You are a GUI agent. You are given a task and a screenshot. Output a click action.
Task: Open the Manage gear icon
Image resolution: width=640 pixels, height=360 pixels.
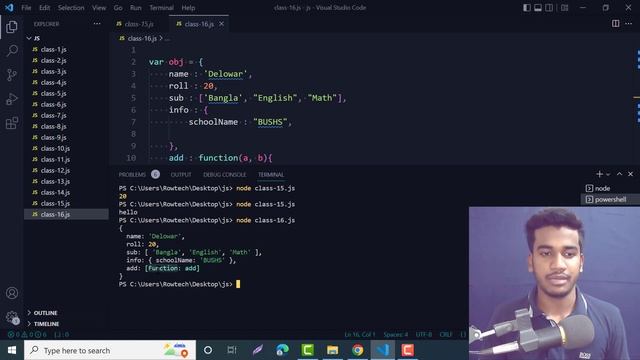12,317
